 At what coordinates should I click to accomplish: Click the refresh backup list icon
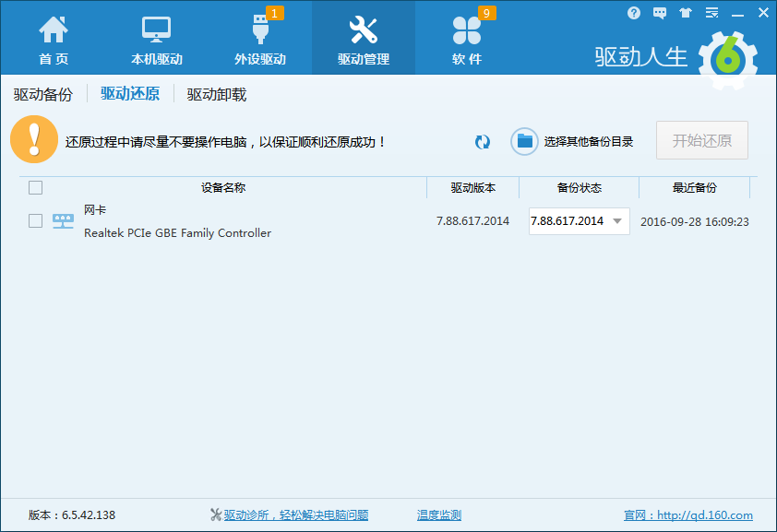482,141
